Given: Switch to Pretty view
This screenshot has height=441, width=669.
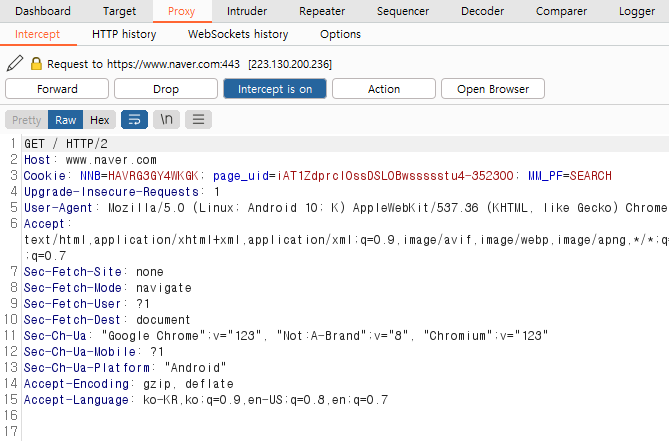Looking at the screenshot, I should point(26,120).
